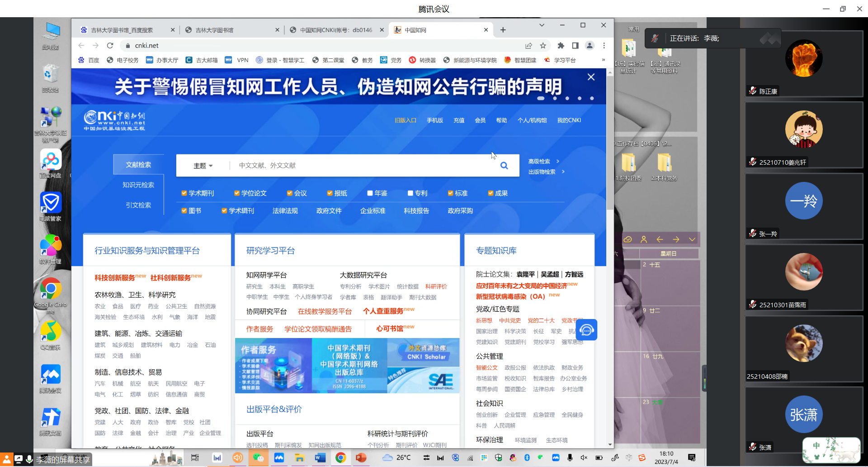This screenshot has height=467, width=868.
Task: Uncheck the 学术期刊 checkbox
Action: tap(184, 193)
